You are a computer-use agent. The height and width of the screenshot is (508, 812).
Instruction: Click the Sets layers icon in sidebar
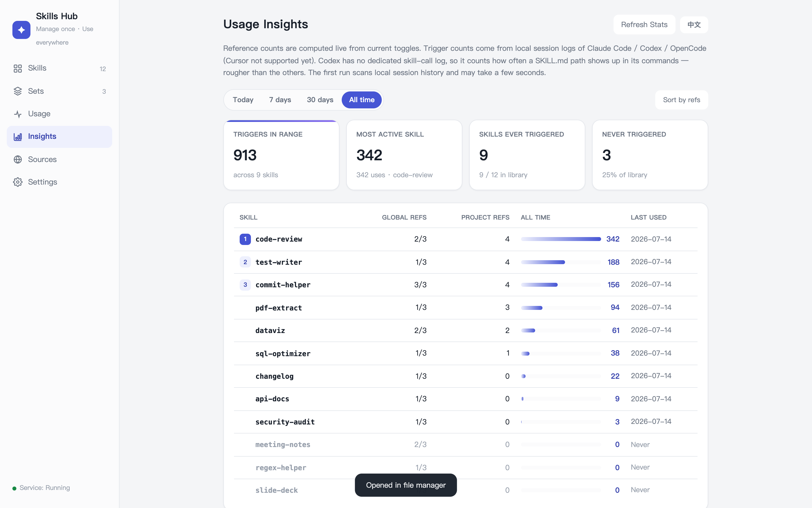(18, 91)
